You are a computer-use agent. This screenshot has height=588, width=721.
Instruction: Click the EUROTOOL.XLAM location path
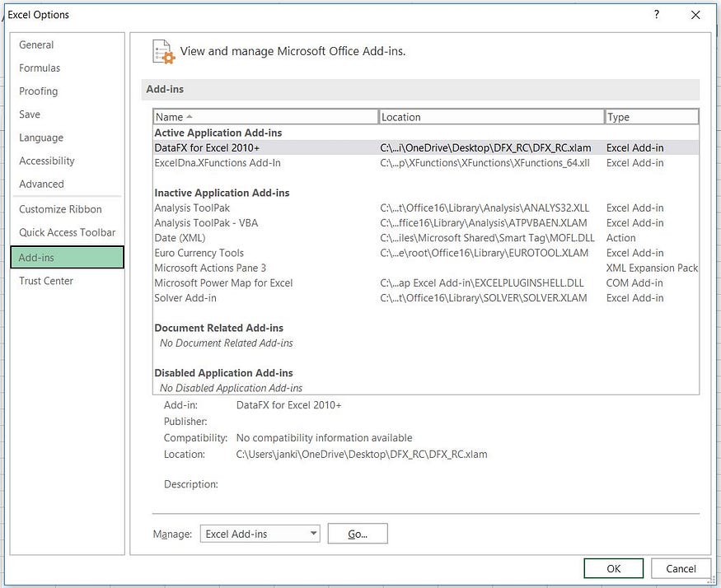tap(485, 253)
